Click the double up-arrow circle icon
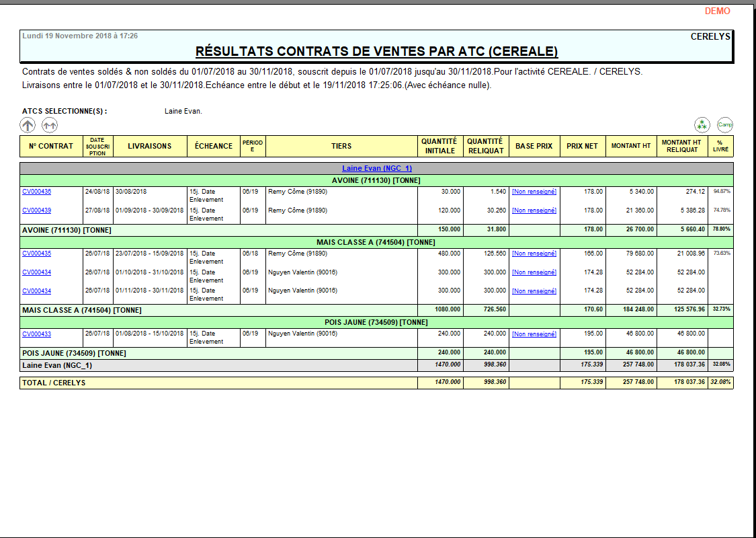 (x=50, y=124)
